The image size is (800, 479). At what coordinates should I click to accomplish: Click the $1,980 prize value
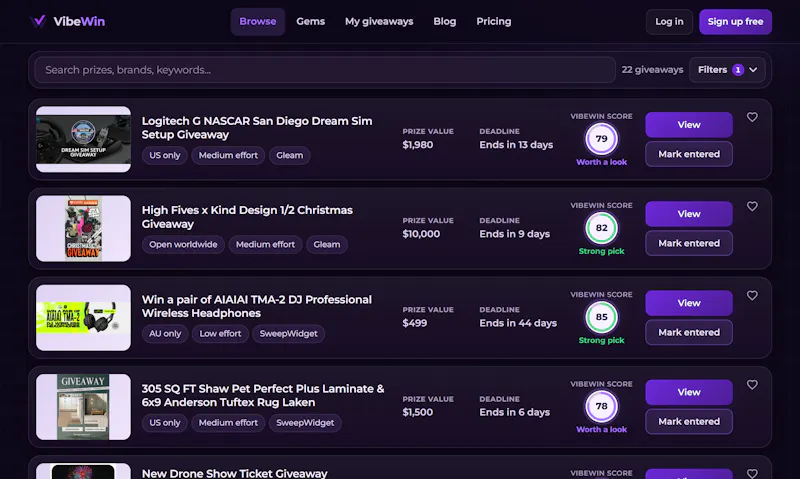[417, 145]
